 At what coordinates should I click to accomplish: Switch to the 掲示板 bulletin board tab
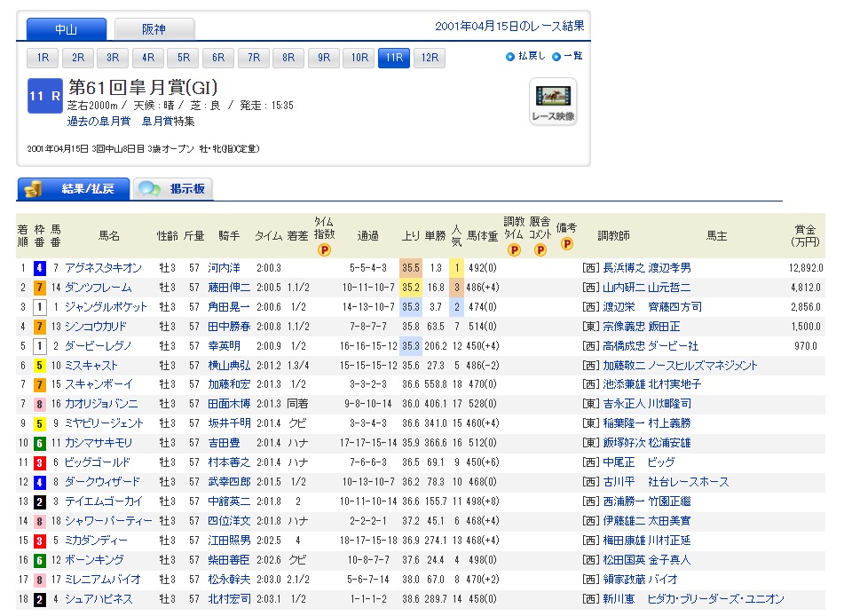pos(174,188)
